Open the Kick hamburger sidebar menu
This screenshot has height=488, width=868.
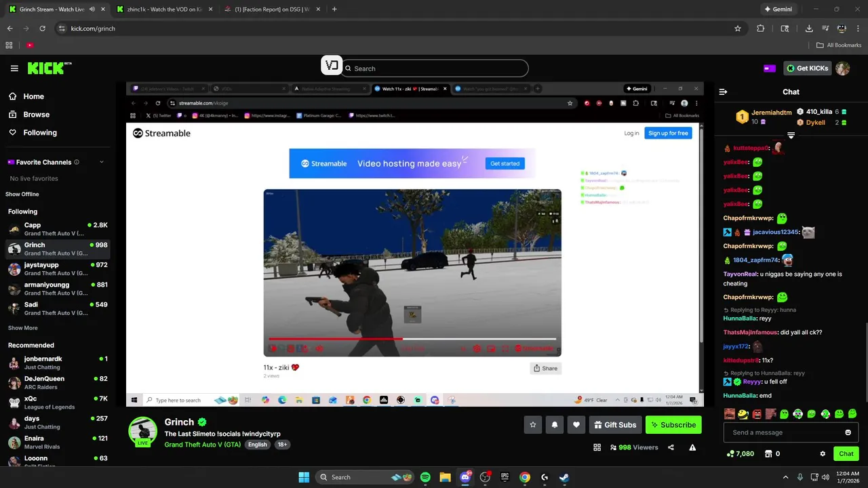(x=14, y=68)
